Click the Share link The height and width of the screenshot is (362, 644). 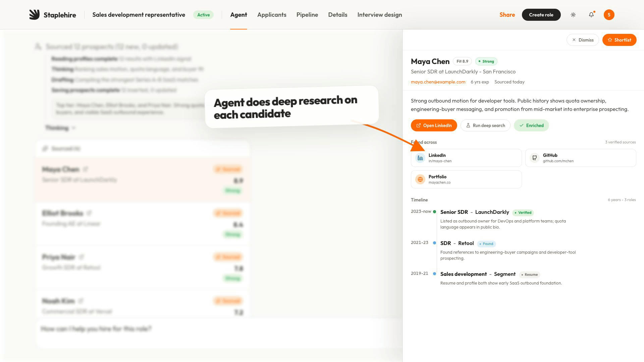click(507, 15)
